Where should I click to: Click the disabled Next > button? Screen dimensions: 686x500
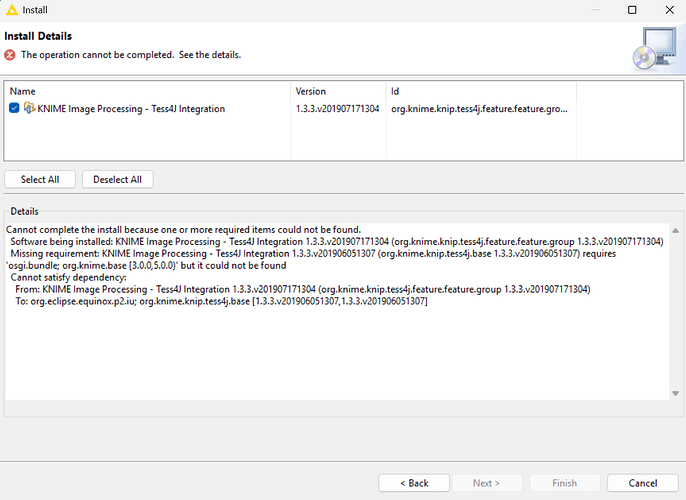(486, 483)
